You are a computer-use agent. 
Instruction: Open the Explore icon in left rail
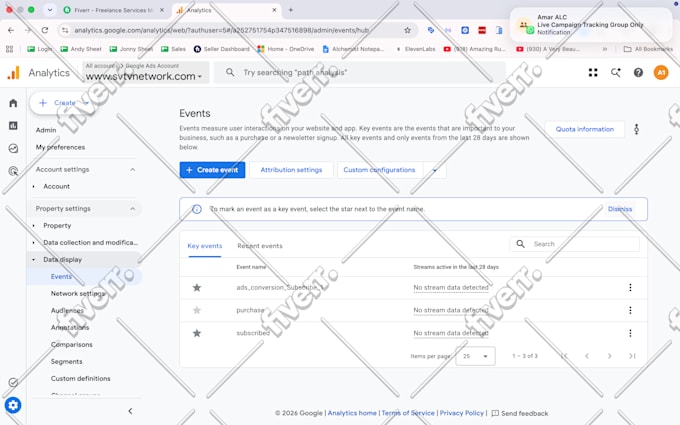[13, 148]
